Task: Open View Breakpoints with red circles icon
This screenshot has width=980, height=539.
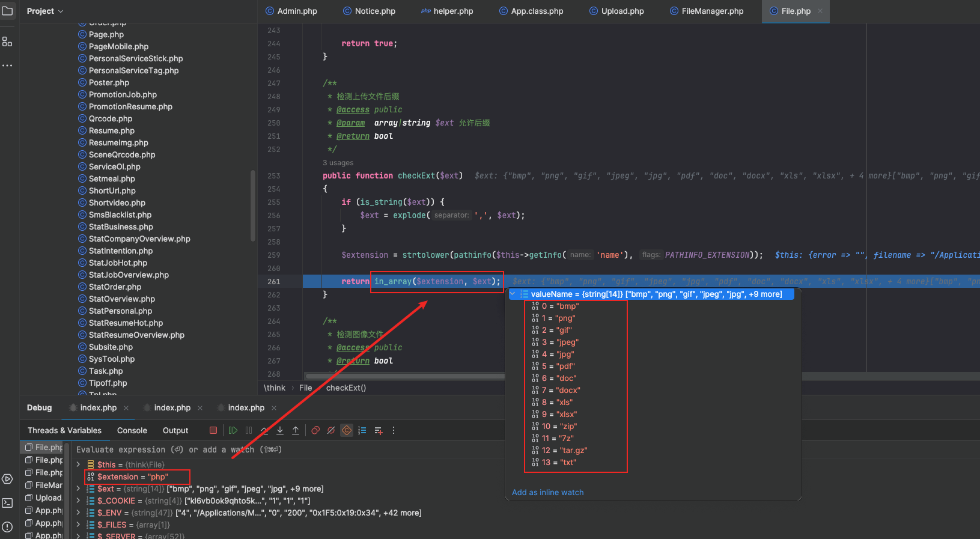Action: tap(315, 430)
